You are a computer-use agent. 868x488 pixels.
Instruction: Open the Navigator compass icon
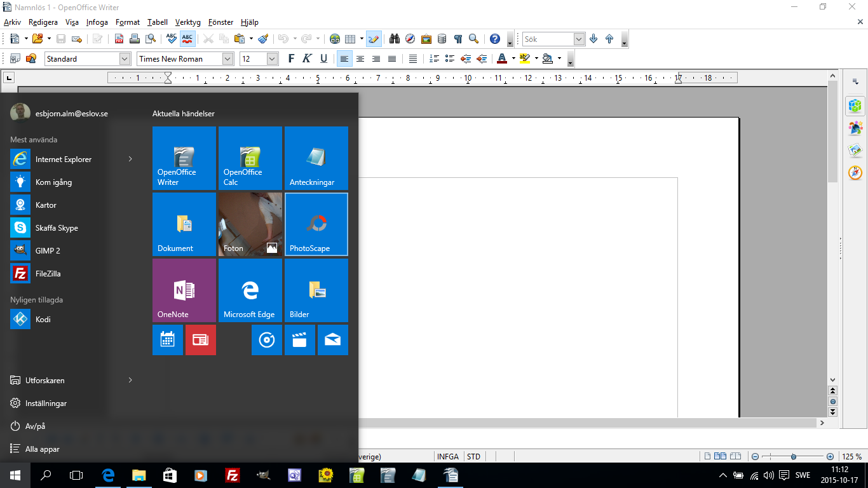pyautogui.click(x=410, y=39)
